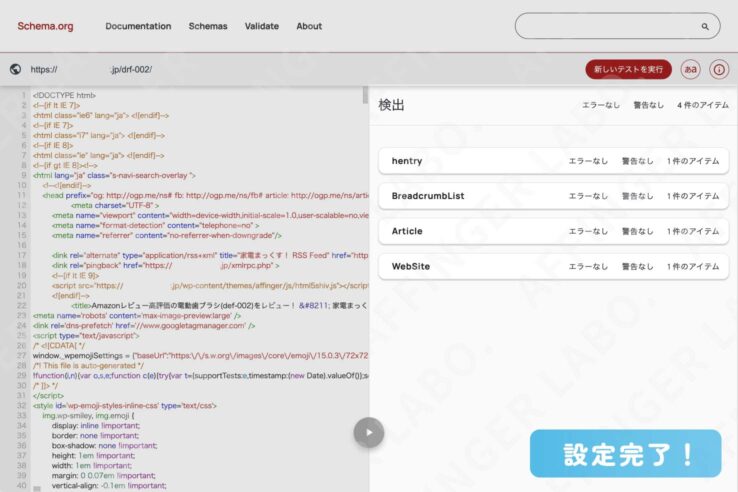Click the header 警告なし summary text
The height and width of the screenshot is (492, 738).
pyautogui.click(x=648, y=105)
